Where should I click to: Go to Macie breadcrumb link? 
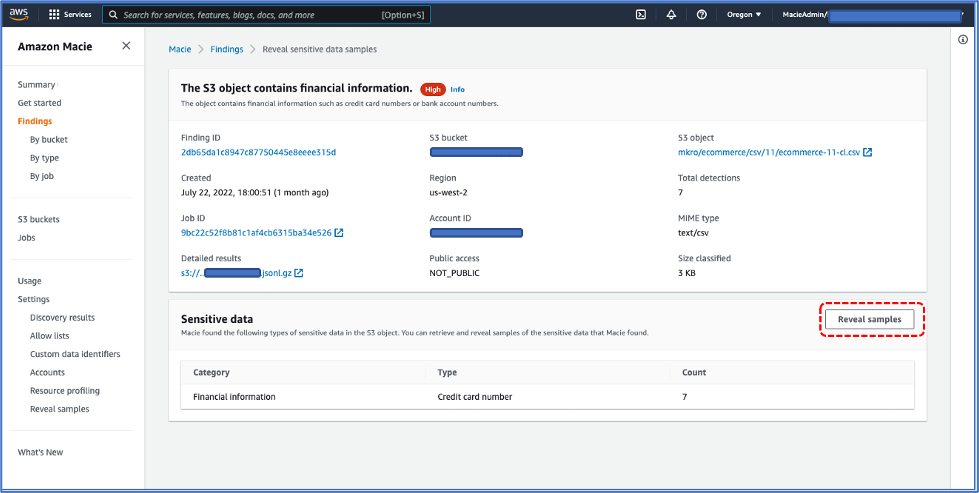tap(180, 49)
